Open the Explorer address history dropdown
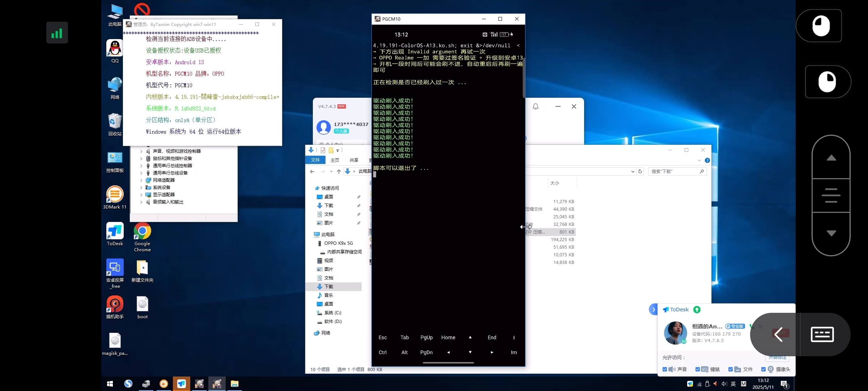Image resolution: width=868 pixels, height=391 pixels. tap(633, 172)
